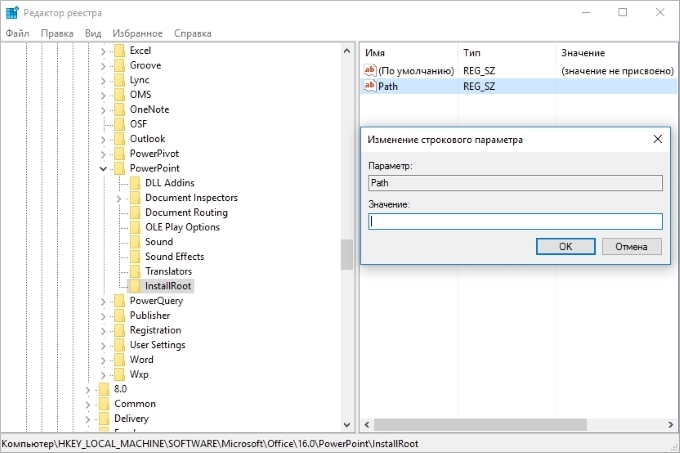Screen dimensions: 680x453
Task: Expand the 8.0 key
Action: [88, 390]
